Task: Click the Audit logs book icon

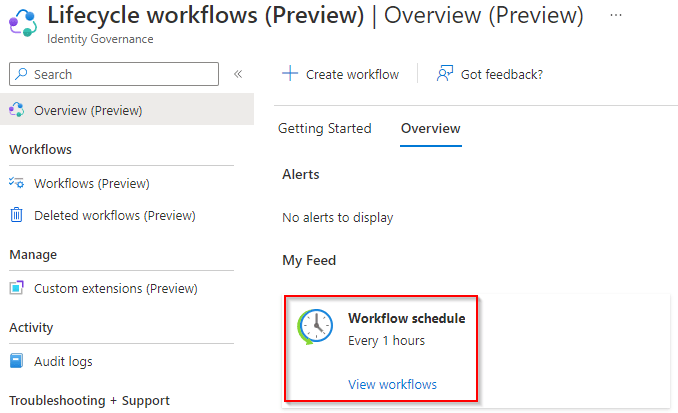Action: click(x=16, y=361)
